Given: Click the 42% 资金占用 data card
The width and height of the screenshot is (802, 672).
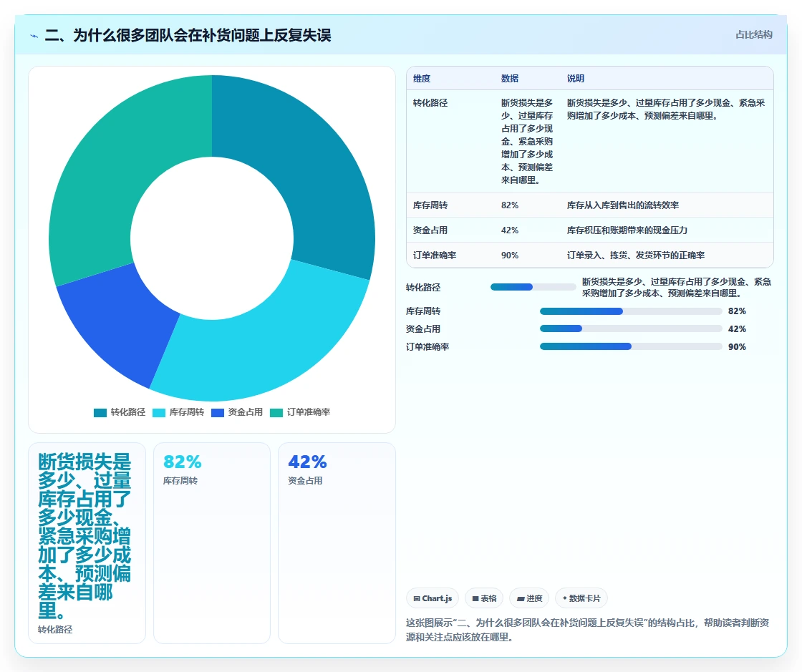Looking at the screenshot, I should (x=337, y=542).
